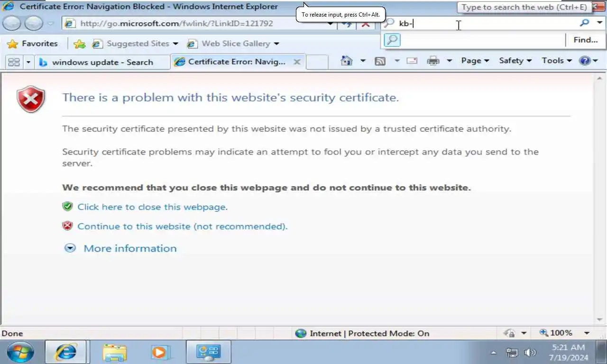Click Add to Favorites Bar icon
607x364 pixels.
pyautogui.click(x=80, y=44)
